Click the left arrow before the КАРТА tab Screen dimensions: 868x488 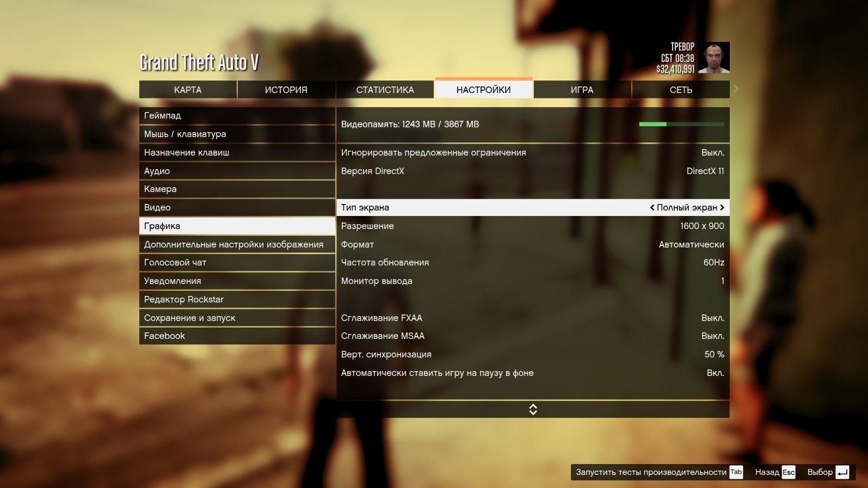(132, 89)
